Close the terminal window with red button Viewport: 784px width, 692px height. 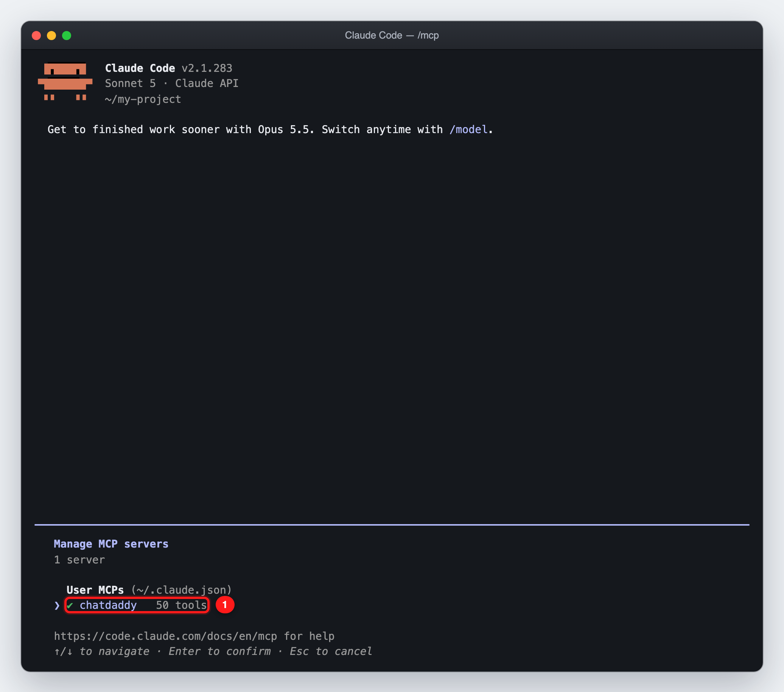click(36, 36)
